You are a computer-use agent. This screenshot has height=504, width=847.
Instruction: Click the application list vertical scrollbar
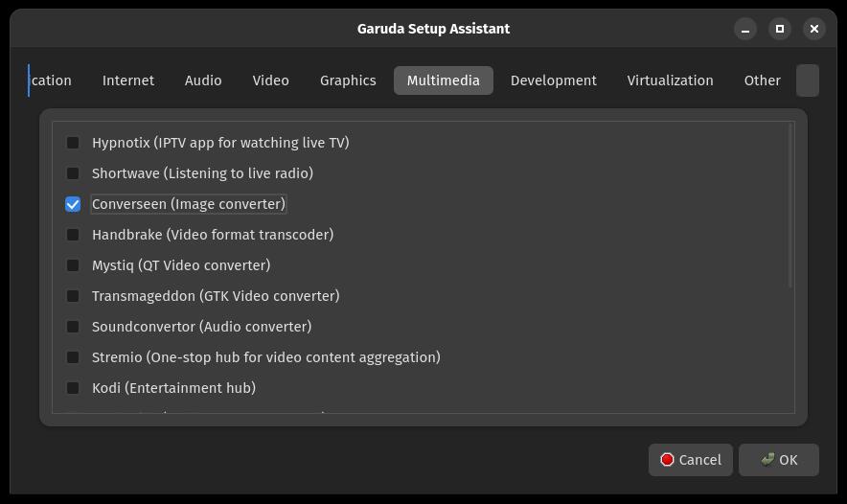coord(790,205)
